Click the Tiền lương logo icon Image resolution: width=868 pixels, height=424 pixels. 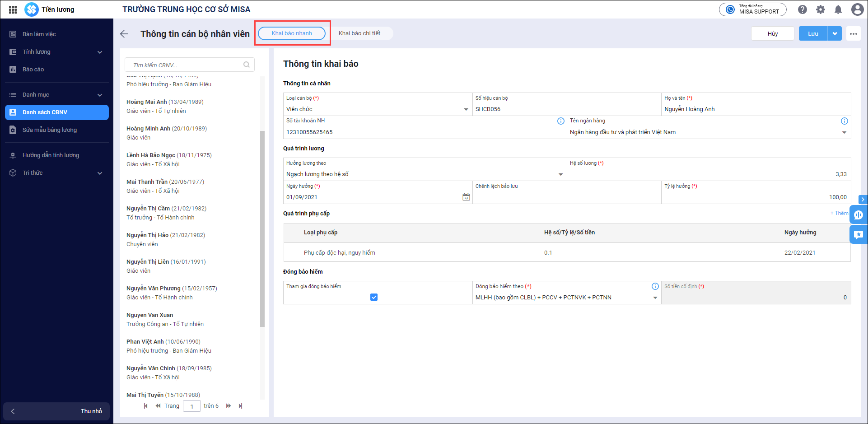tap(32, 9)
